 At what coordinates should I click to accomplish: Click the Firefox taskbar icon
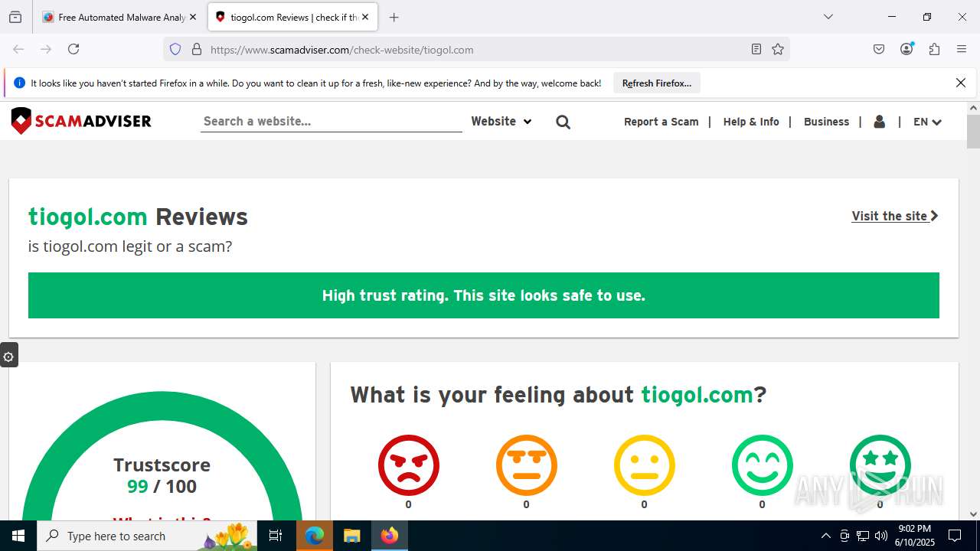390,536
